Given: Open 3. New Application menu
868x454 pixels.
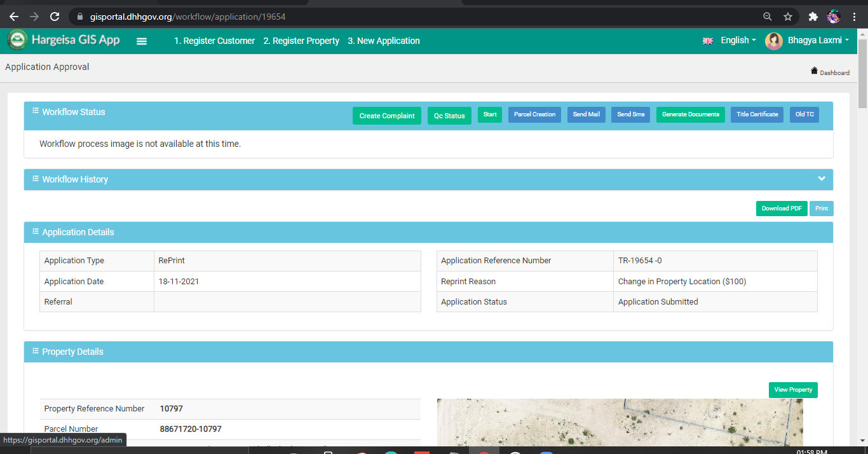Looking at the screenshot, I should coord(384,41).
